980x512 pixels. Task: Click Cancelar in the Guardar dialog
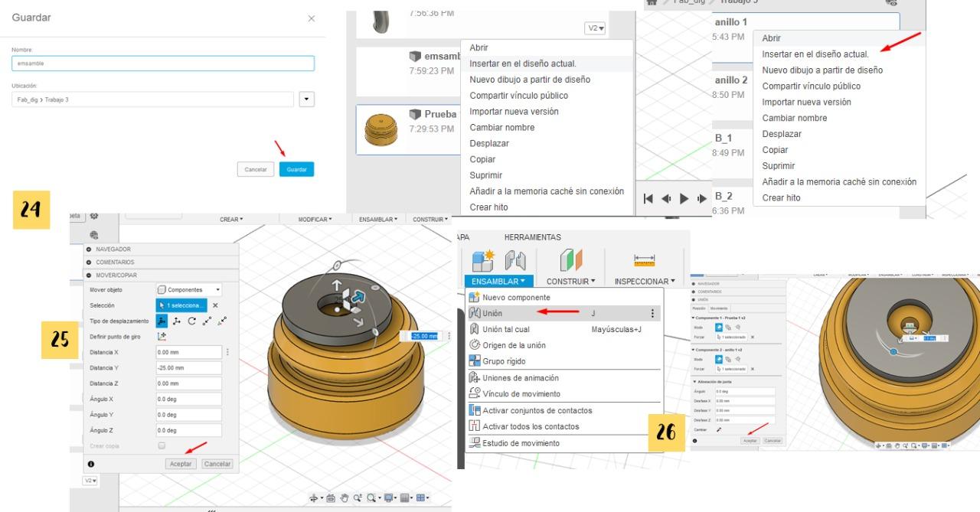click(256, 169)
